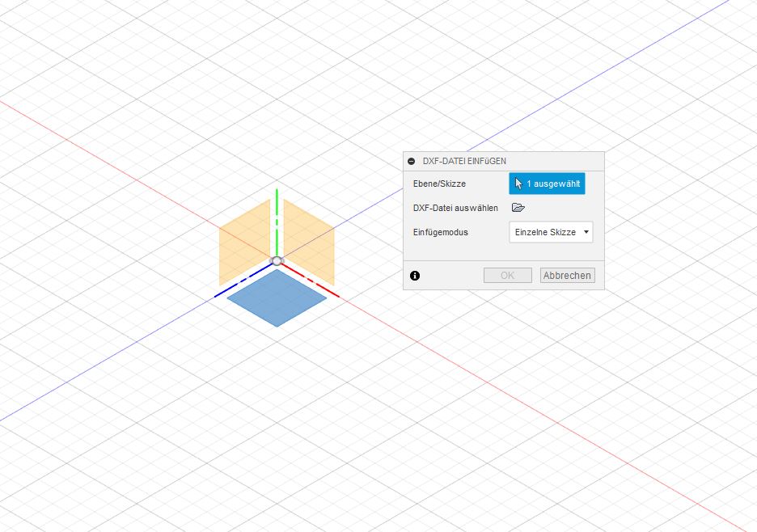Click the 'Ebene/Skizze' label
Viewport: 757px width, 532px height.
(439, 184)
